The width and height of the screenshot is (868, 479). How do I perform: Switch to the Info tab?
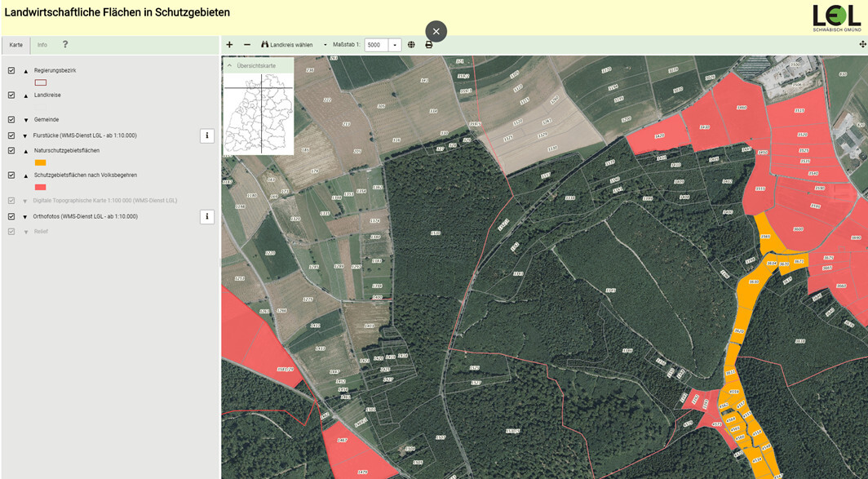(x=42, y=45)
